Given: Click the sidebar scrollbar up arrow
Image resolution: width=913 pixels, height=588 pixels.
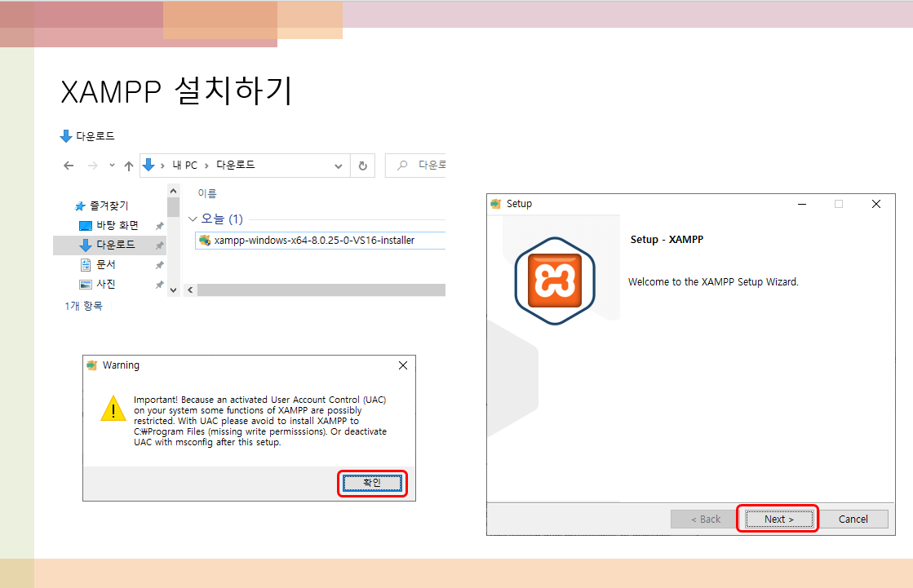Looking at the screenshot, I should click(x=173, y=191).
